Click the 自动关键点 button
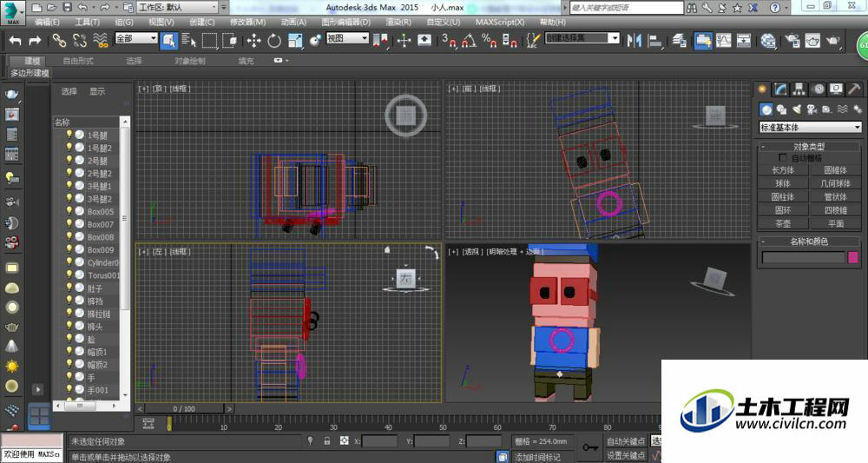 (626, 441)
